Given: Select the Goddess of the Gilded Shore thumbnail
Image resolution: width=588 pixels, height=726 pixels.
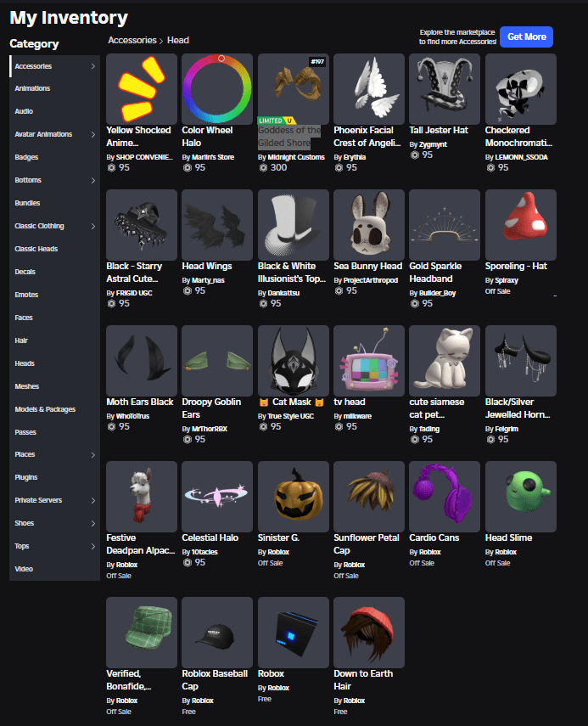Looking at the screenshot, I should [x=294, y=89].
